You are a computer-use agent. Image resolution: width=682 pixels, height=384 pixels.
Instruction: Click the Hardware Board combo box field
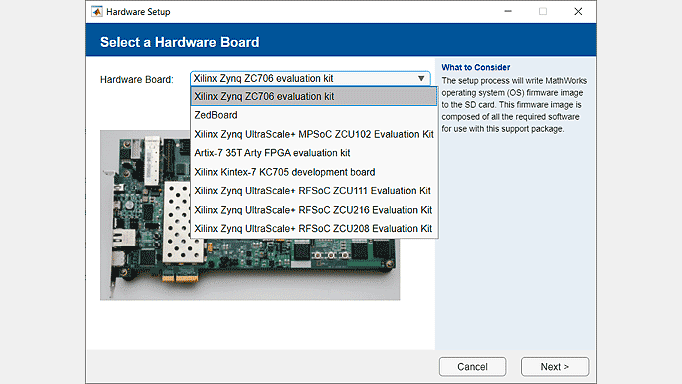[310, 79]
